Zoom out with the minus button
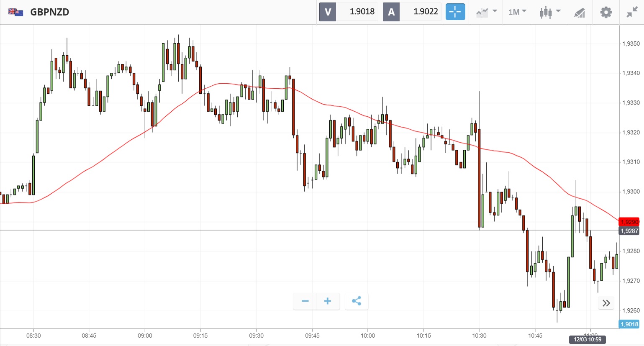This screenshot has height=346, width=644. coord(305,301)
